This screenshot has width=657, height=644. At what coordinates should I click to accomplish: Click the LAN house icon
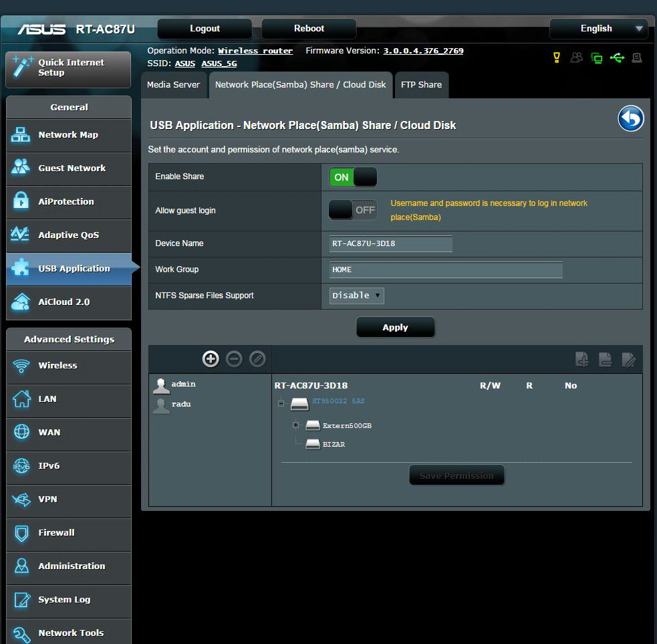pos(21,399)
